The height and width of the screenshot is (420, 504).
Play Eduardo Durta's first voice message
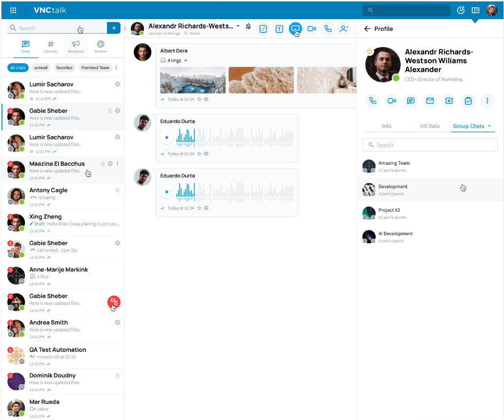[167, 138]
